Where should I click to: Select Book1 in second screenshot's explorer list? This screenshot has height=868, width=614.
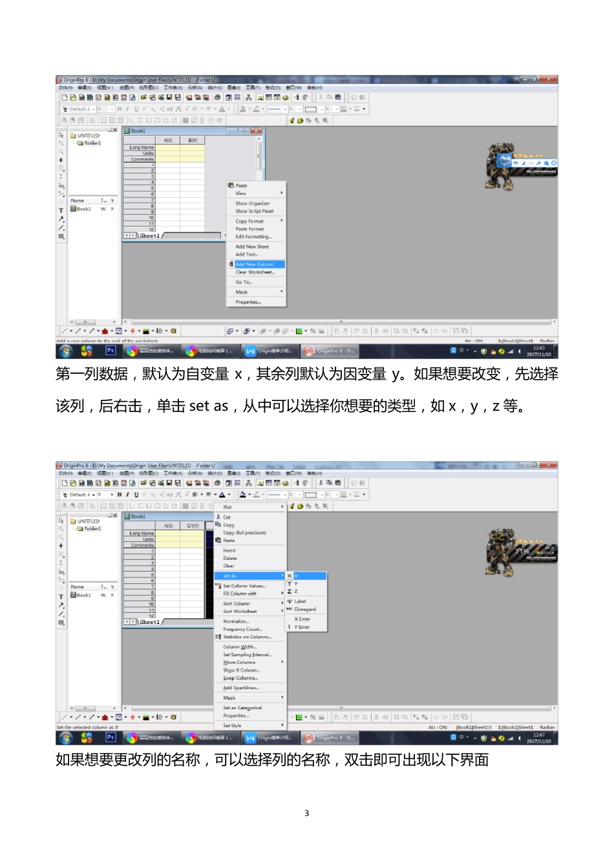(81, 595)
